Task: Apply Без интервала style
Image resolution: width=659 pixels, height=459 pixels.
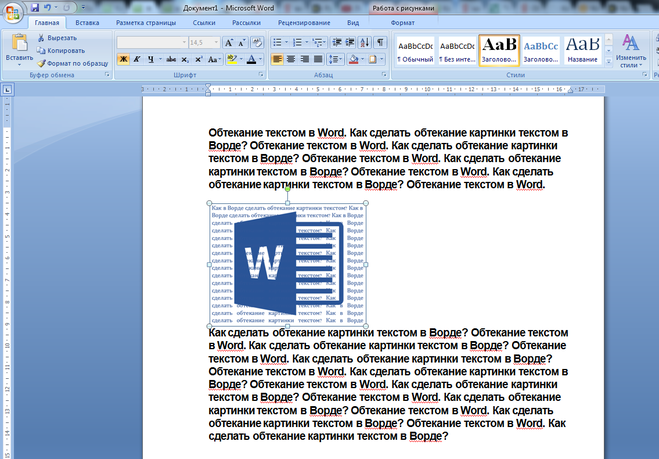Action: (x=457, y=50)
